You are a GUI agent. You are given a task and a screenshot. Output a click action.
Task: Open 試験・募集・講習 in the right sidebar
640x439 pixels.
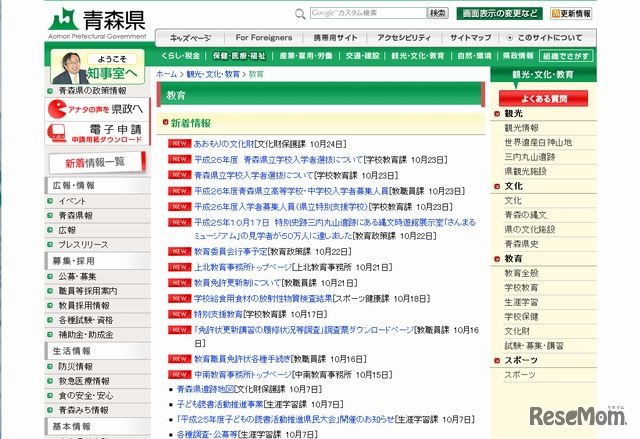coord(533,346)
